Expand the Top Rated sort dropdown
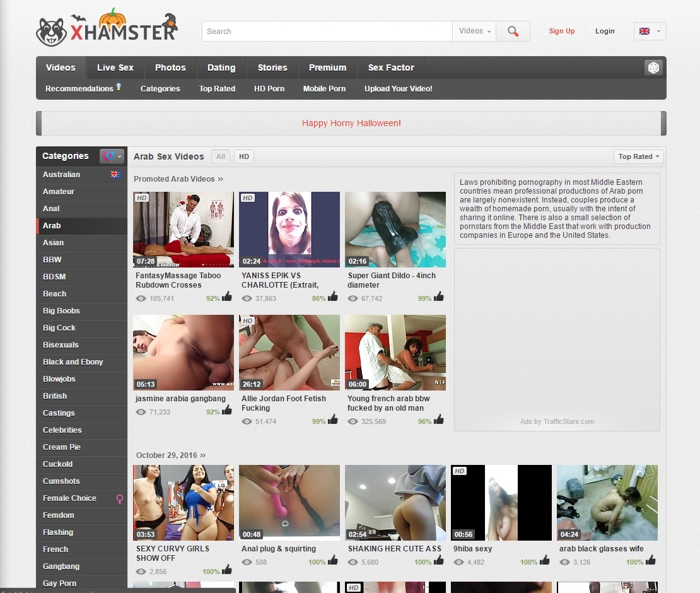 [638, 156]
